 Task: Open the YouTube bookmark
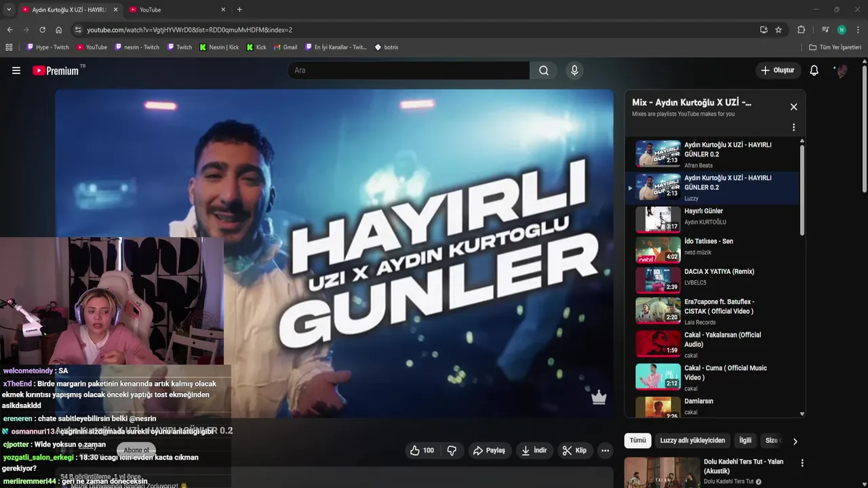[92, 47]
